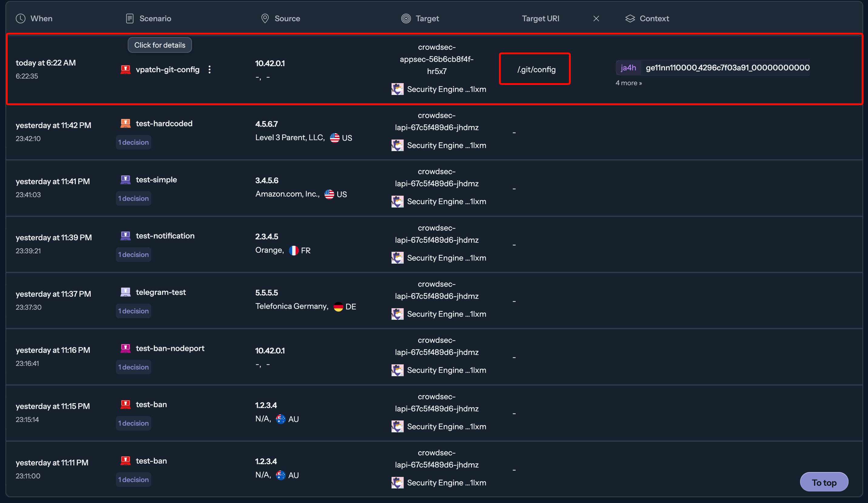Screen dimensions: 868x503
Task: Click the ja4h context tag
Action: (628, 68)
